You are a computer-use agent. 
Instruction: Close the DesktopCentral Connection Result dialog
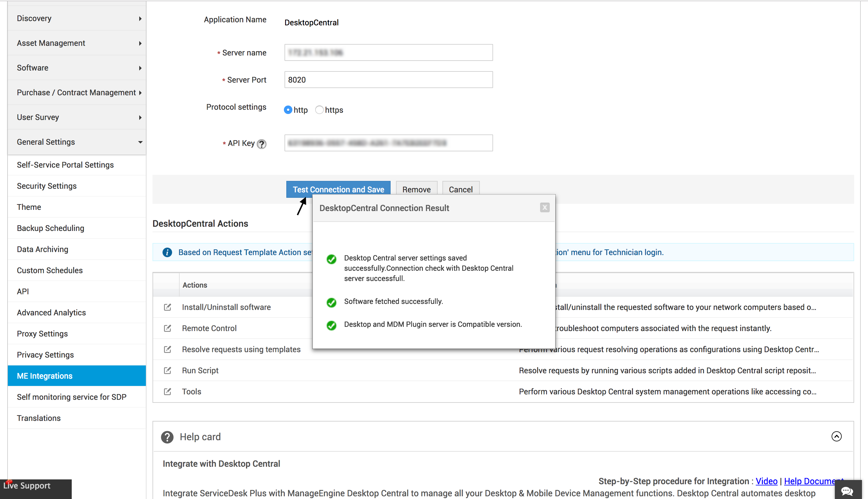(545, 208)
